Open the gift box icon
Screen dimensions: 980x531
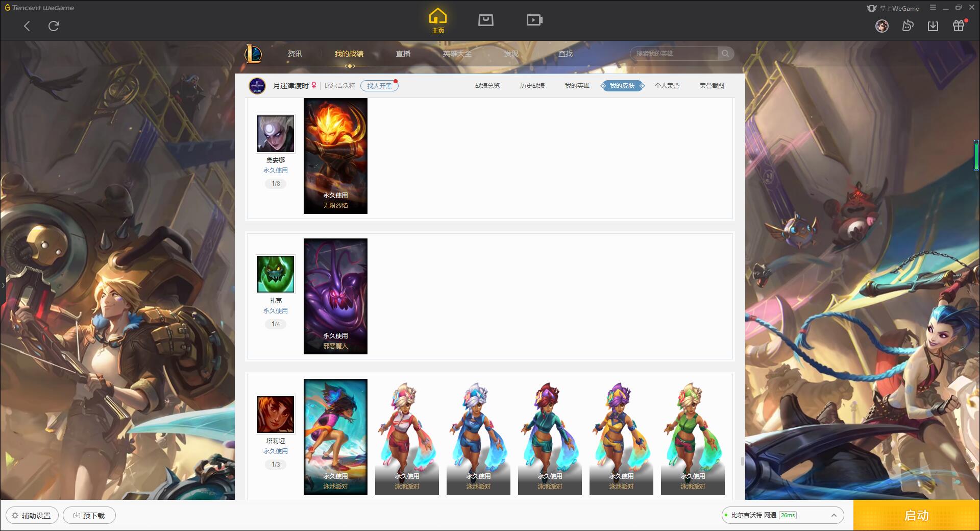[x=959, y=26]
